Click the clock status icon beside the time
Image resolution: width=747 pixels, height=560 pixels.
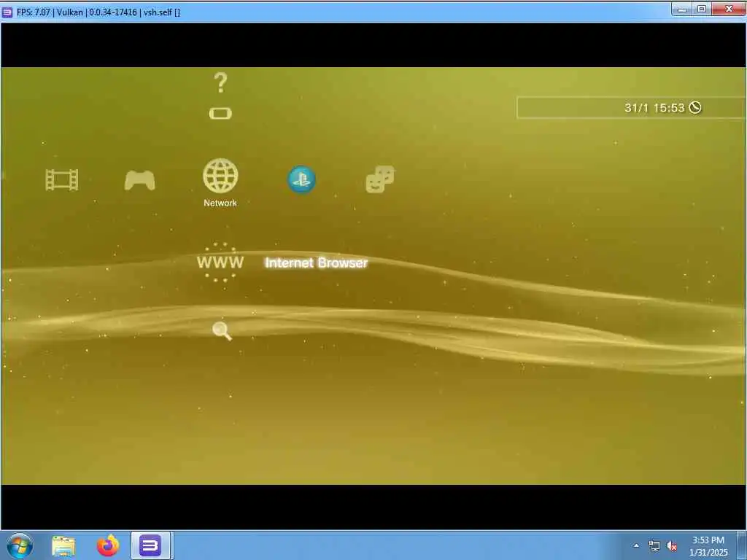(x=695, y=108)
